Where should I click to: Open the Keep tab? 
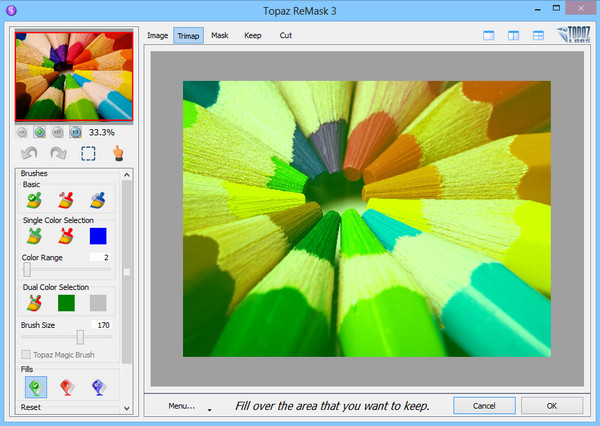[253, 35]
